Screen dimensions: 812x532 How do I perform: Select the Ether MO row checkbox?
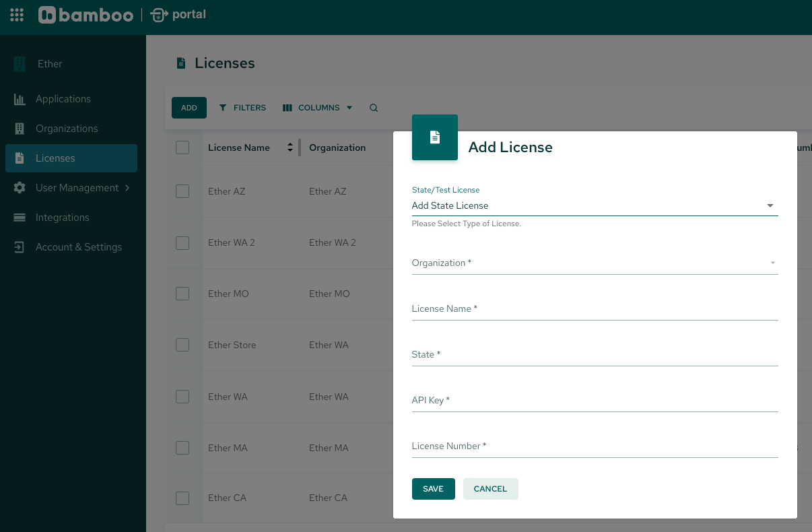click(x=182, y=294)
